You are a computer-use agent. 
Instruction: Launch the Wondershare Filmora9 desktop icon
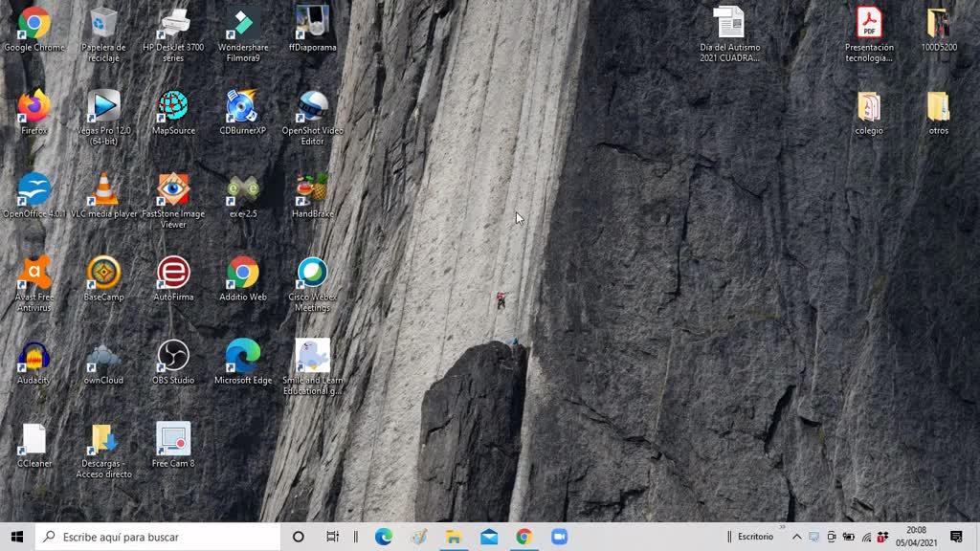coord(243,34)
